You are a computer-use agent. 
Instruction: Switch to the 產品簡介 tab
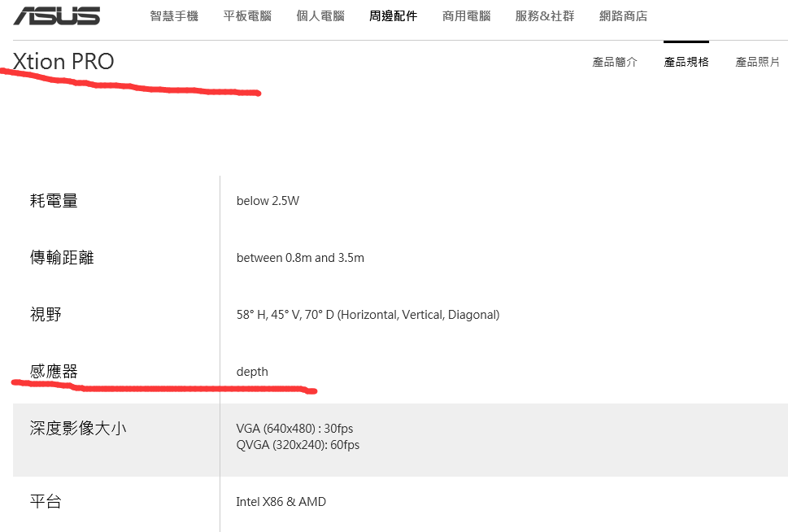coord(615,62)
